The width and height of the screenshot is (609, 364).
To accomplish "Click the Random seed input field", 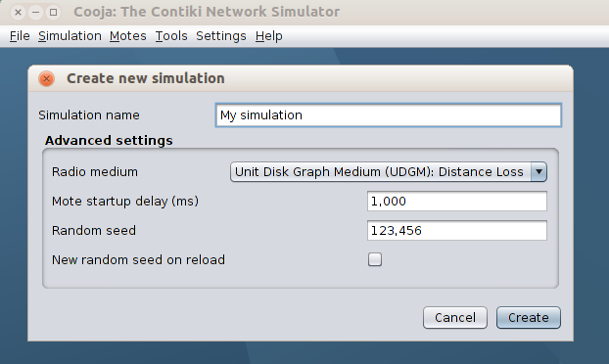I will click(457, 231).
